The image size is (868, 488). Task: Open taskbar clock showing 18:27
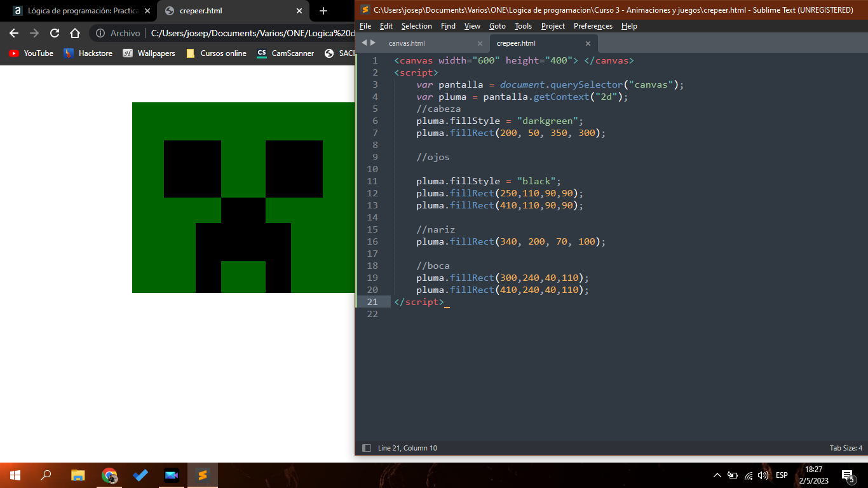[813, 475]
